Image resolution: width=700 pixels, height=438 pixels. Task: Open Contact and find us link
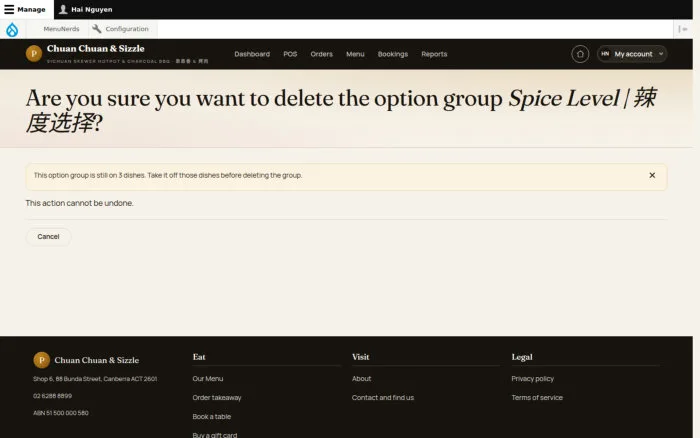tap(383, 397)
